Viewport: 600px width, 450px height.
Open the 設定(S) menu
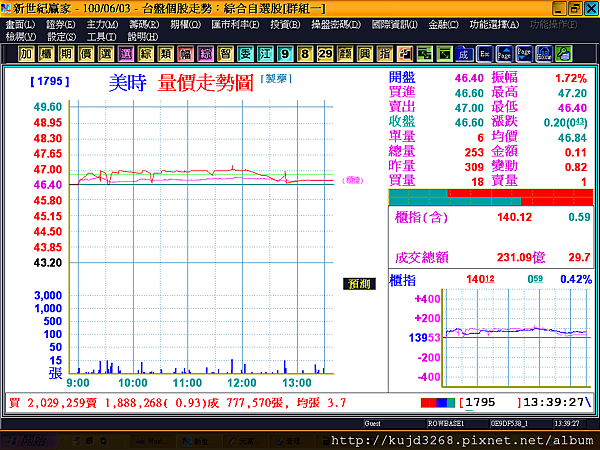pos(61,37)
